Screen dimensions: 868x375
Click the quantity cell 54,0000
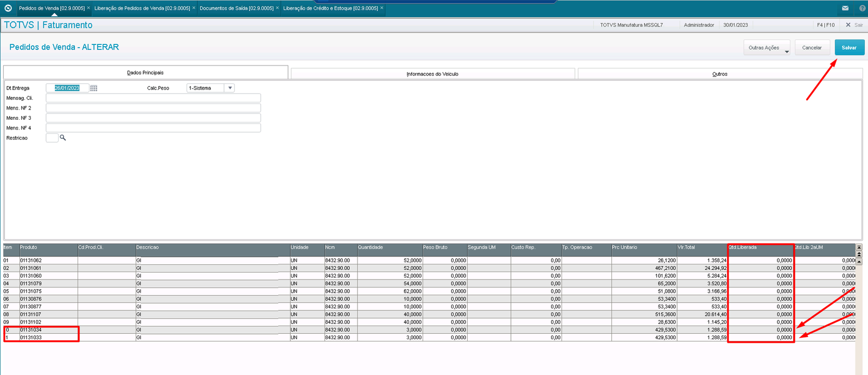(x=390, y=283)
